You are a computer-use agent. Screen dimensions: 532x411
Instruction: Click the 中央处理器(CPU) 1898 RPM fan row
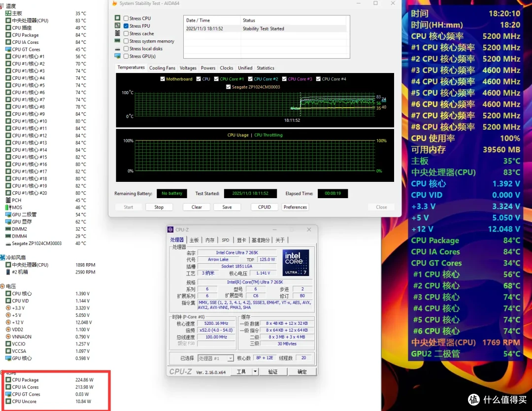[x=51, y=265]
